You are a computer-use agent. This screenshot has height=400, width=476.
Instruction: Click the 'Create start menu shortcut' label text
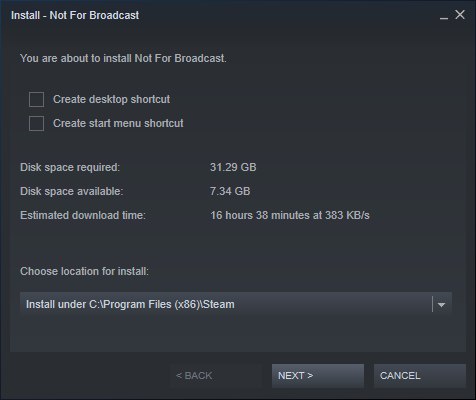pos(118,123)
